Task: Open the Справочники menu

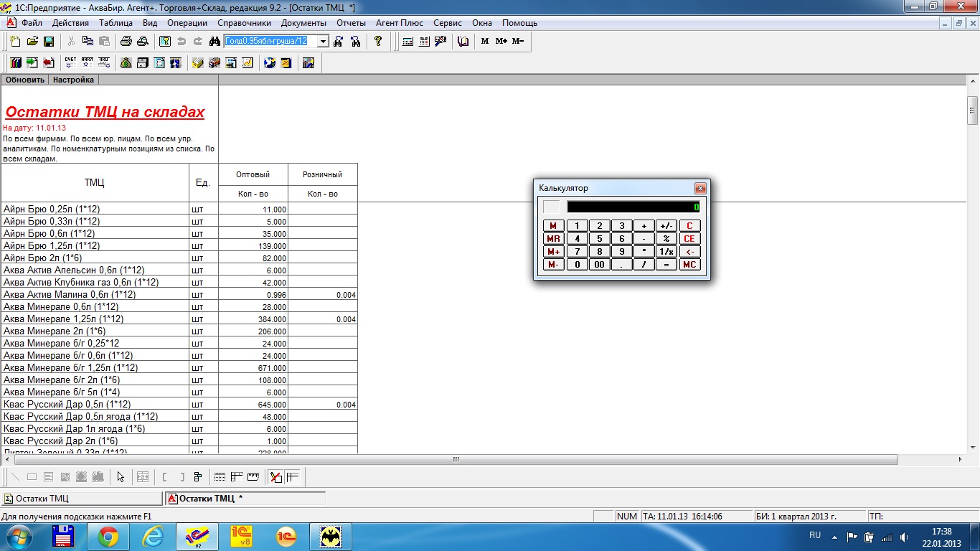Action: point(244,23)
